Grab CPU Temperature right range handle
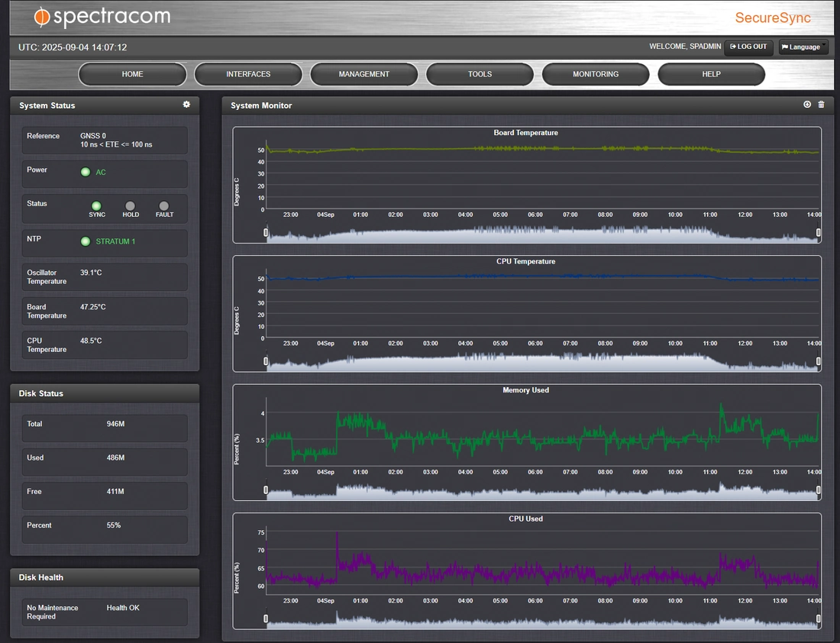 pos(818,361)
